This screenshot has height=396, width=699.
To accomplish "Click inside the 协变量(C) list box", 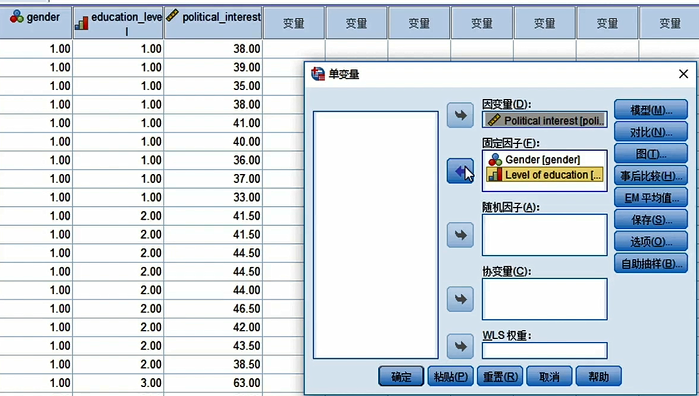I will pyautogui.click(x=545, y=299).
